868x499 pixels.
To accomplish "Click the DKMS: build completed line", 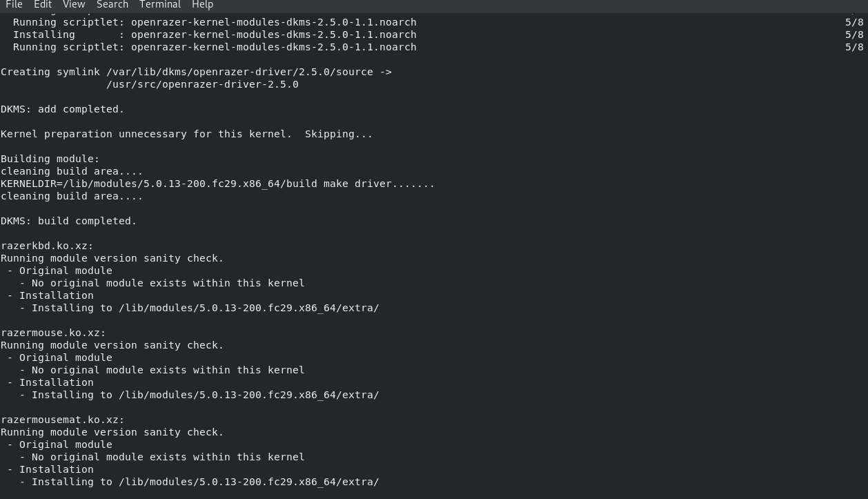I will [x=68, y=220].
